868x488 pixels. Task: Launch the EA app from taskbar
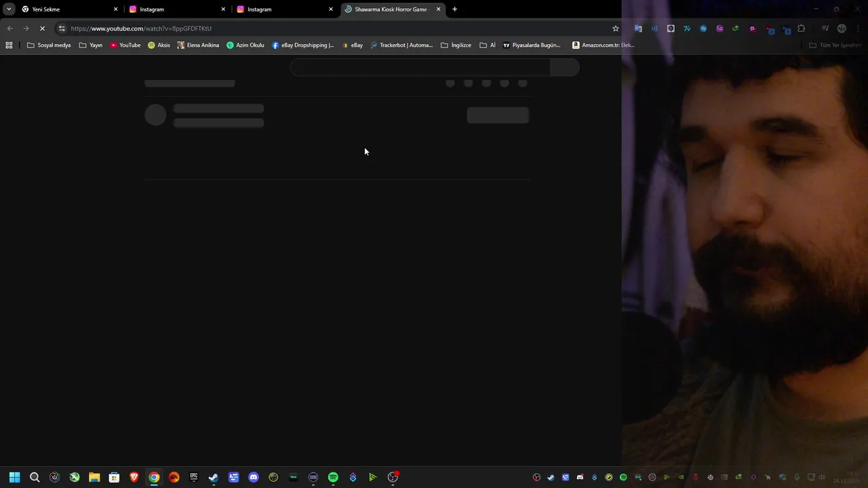pyautogui.click(x=174, y=477)
